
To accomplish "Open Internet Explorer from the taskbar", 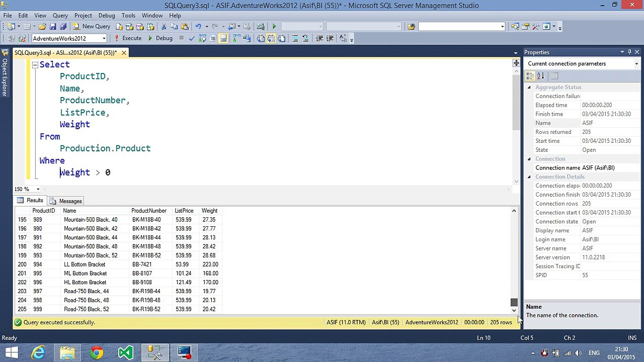I will pos(38,352).
